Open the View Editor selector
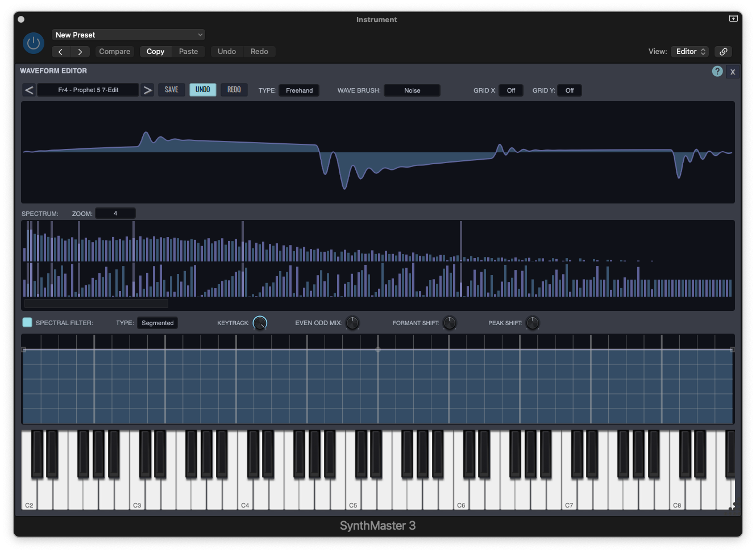Screen dimensions: 756x553 click(x=690, y=52)
